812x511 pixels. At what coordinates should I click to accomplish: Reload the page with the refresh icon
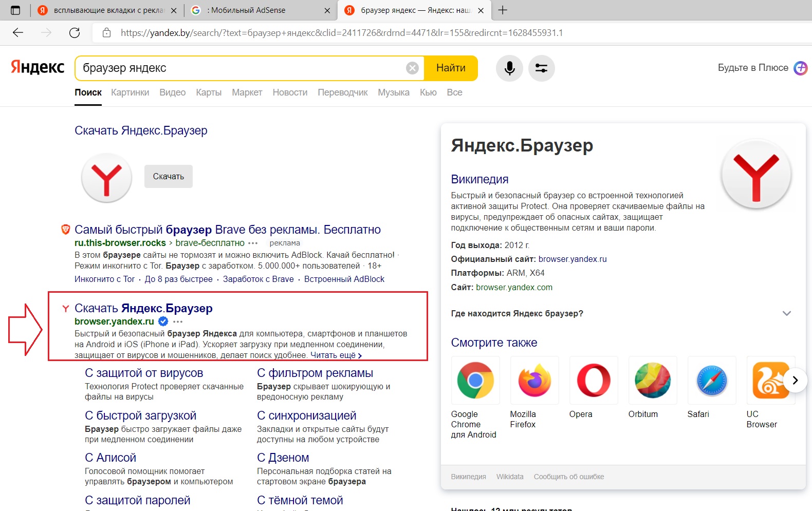[x=75, y=33]
